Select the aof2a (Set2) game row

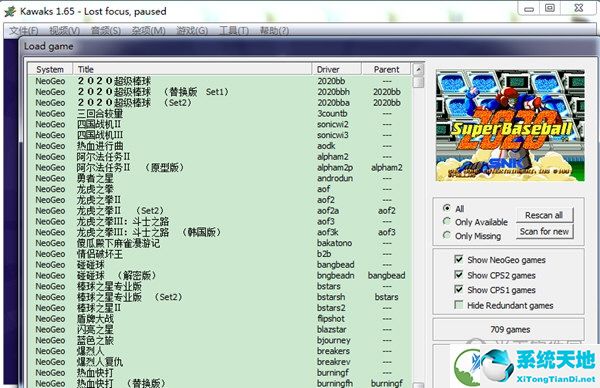(220, 210)
